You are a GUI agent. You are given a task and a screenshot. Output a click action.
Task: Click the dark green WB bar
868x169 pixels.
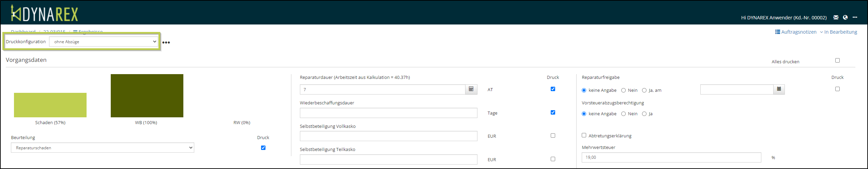point(147,96)
